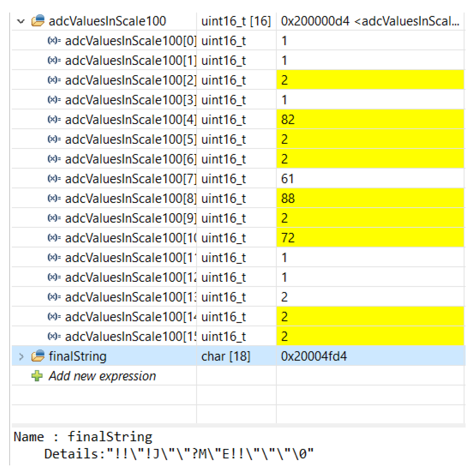Click the highlighted value 88 cell
475x476 pixels.
click(x=288, y=198)
